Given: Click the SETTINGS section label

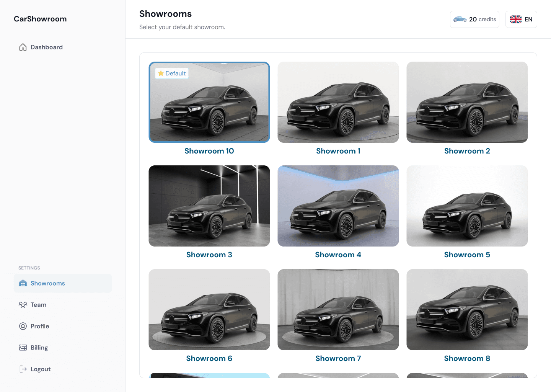Looking at the screenshot, I should [29, 268].
